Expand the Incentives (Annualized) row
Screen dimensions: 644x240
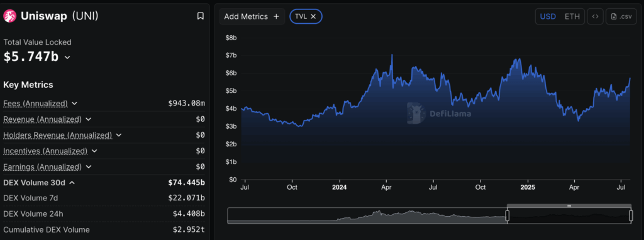[94, 151]
